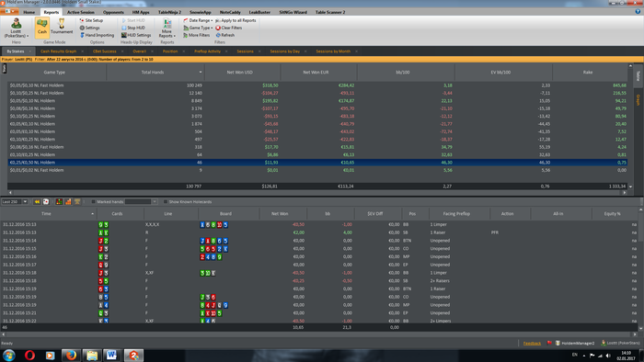The image size is (644, 362).
Task: Refresh the report data
Action: tap(225, 35)
